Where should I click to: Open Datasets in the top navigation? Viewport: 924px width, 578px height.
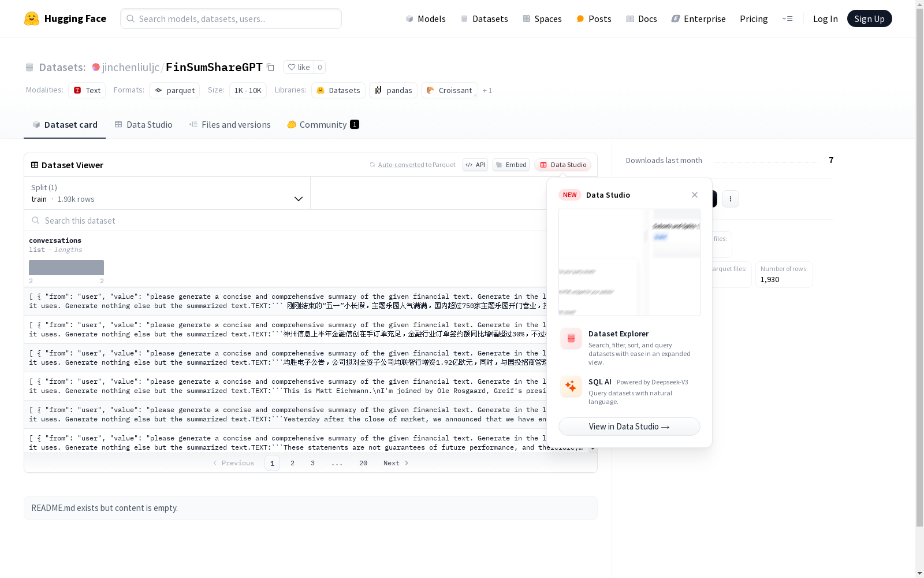484,18
